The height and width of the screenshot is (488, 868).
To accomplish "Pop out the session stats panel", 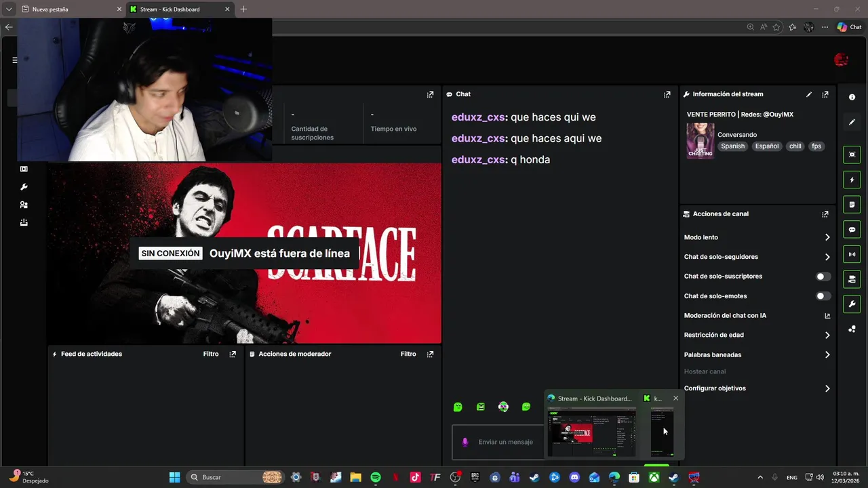I will pyautogui.click(x=430, y=94).
